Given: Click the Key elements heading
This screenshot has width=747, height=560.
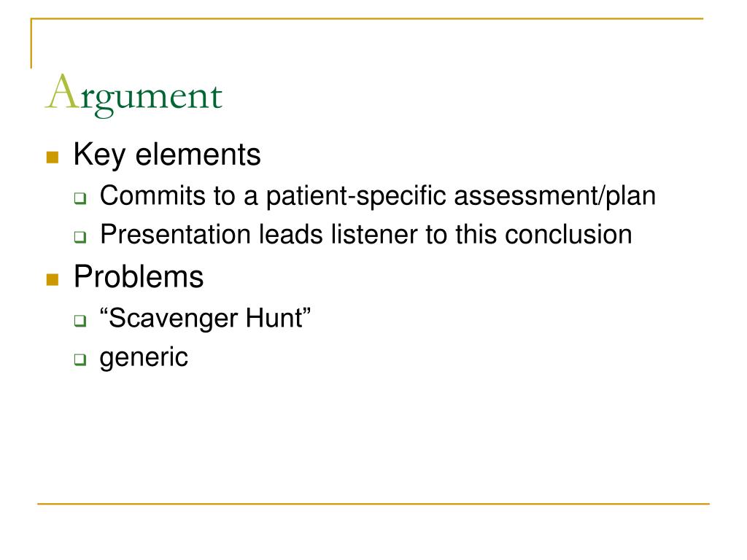Looking at the screenshot, I should (167, 155).
